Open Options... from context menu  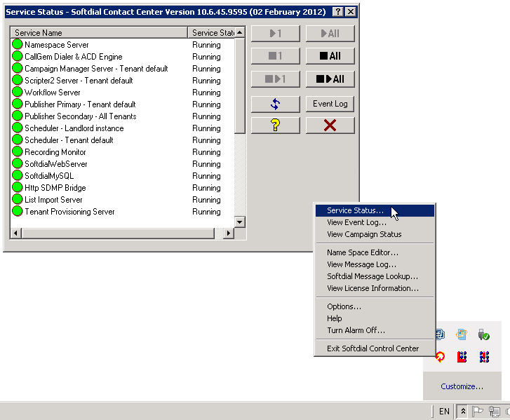point(375,306)
